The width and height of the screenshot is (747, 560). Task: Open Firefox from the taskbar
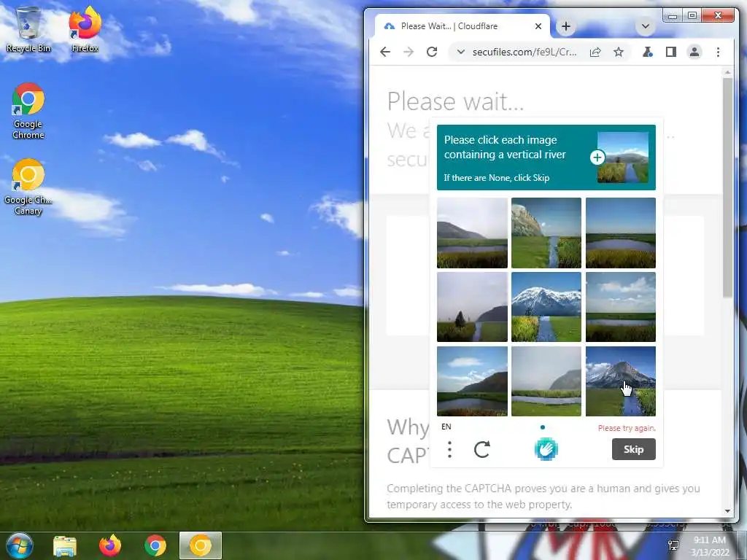click(110, 545)
